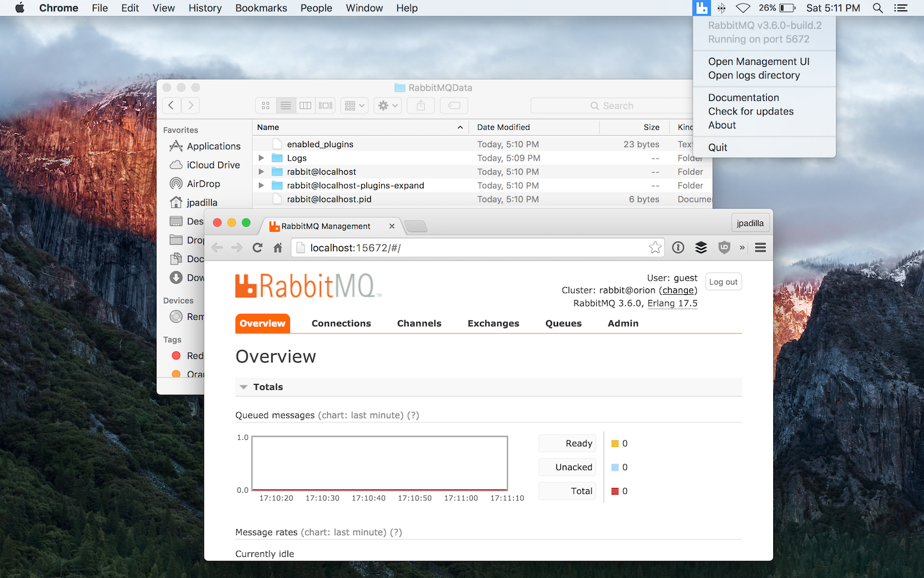Image resolution: width=924 pixels, height=578 pixels.
Task: Switch to the Channels tab
Action: pyautogui.click(x=419, y=324)
